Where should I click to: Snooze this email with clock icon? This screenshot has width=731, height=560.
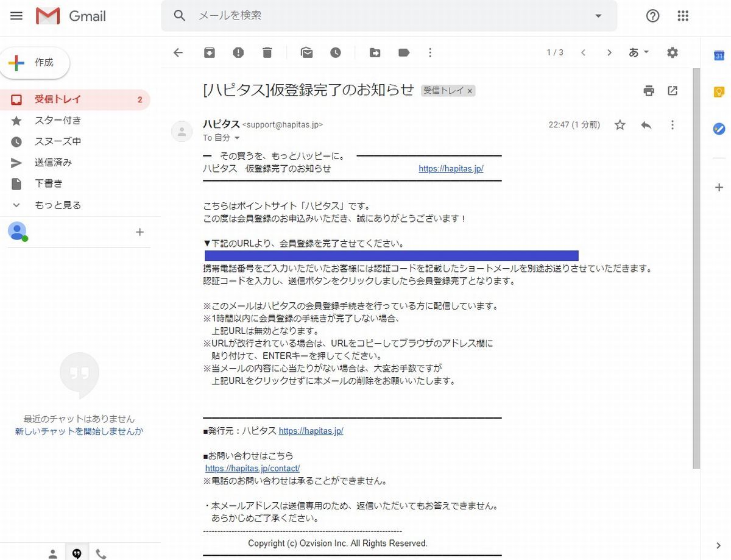(336, 53)
